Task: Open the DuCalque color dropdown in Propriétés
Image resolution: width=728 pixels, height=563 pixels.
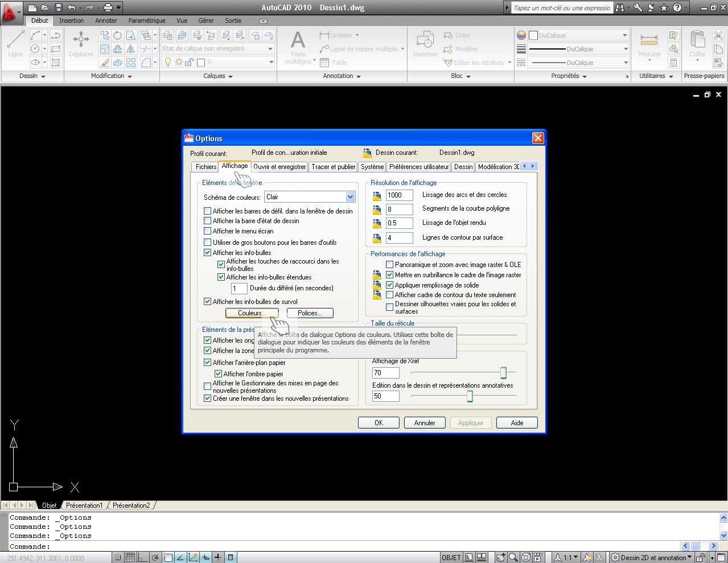Action: coord(578,35)
